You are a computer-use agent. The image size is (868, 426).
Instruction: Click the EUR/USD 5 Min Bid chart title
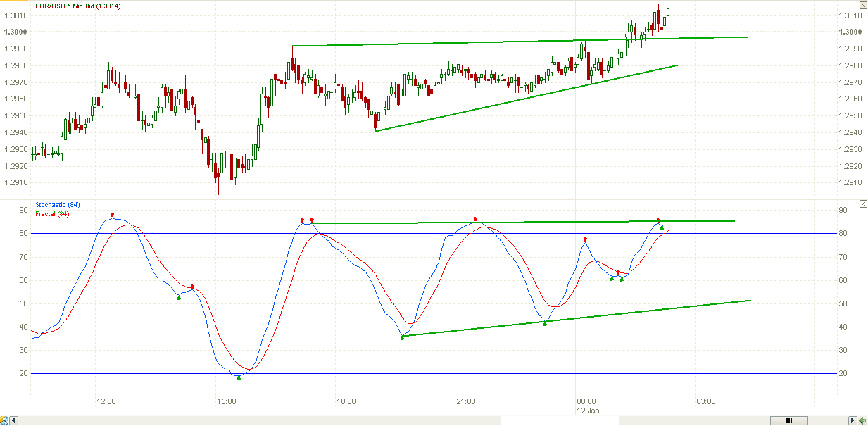(x=77, y=6)
